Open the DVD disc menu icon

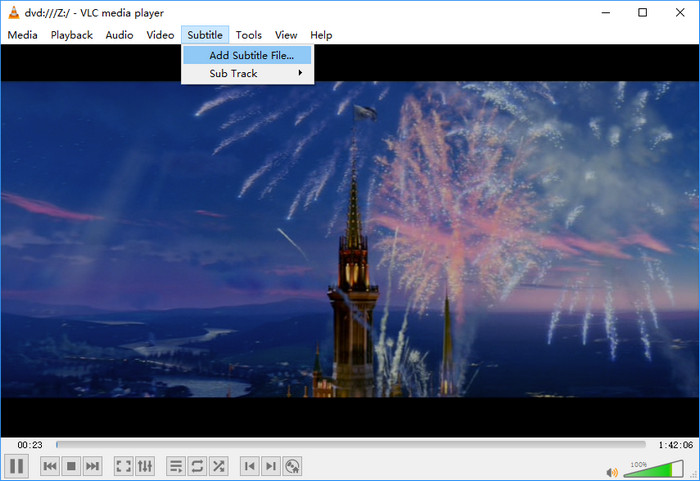point(292,466)
